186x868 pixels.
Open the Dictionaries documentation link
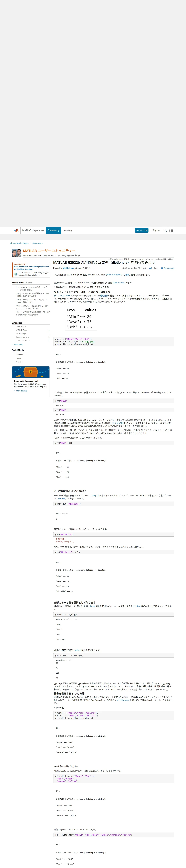(x=119, y=283)
